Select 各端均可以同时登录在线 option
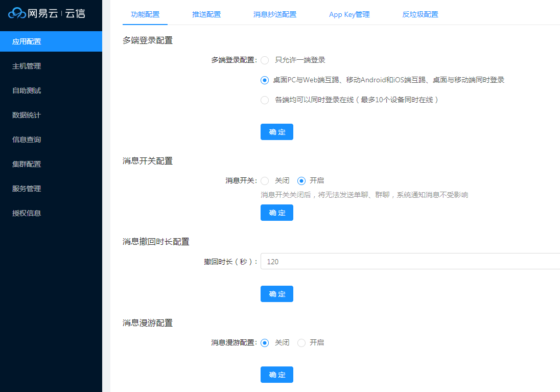The image size is (560, 392). tap(265, 100)
